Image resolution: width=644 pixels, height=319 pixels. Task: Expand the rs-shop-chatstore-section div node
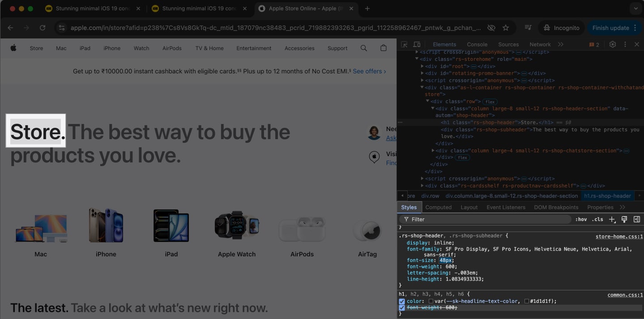pyautogui.click(x=433, y=151)
